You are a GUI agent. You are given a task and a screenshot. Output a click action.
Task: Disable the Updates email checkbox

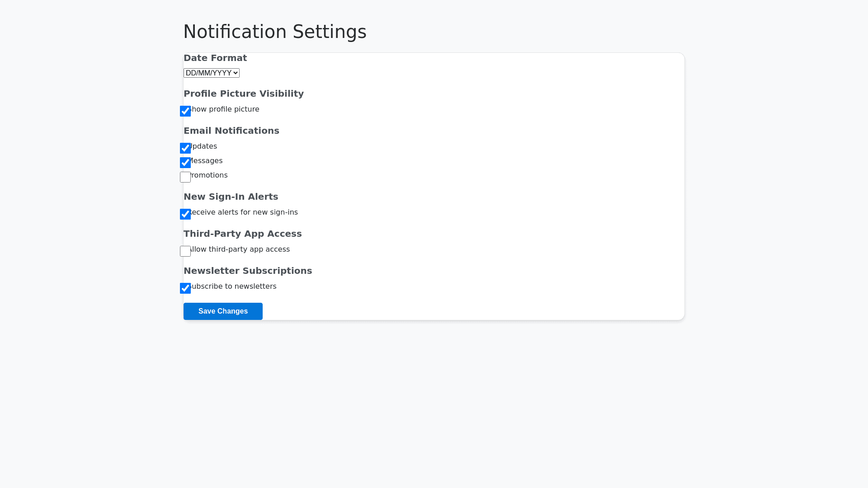185,148
